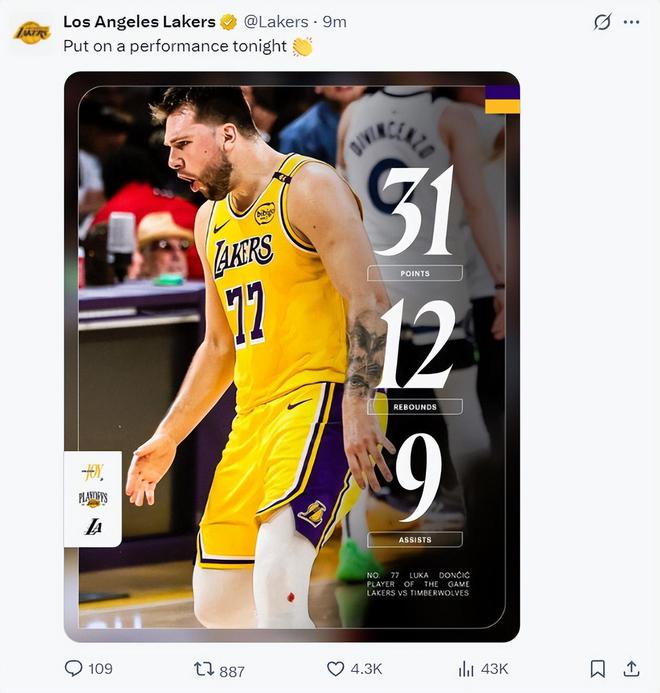Share the tweet via the upload icon

pyautogui.click(x=631, y=668)
